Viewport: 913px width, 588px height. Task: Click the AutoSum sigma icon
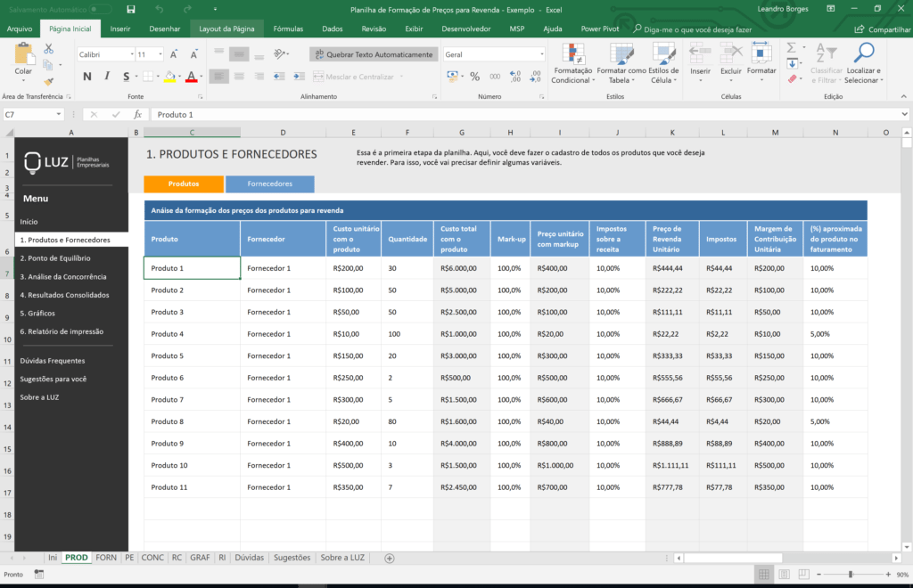(793, 48)
